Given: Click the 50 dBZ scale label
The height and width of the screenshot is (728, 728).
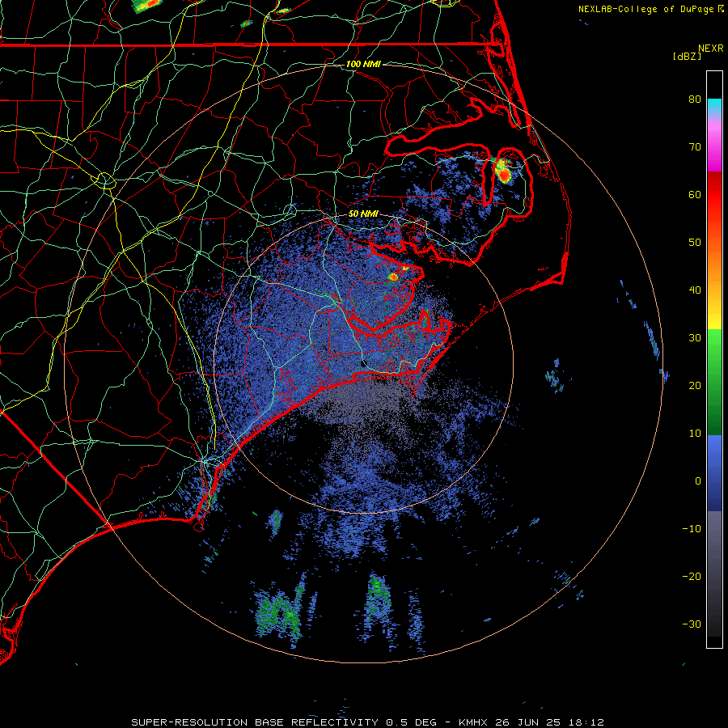Looking at the screenshot, I should tap(695, 243).
